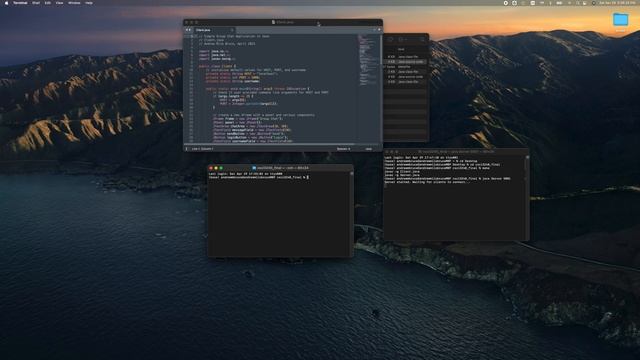Select the Client.java tab in the editor
The width and height of the screenshot is (640, 360).
click(x=213, y=30)
